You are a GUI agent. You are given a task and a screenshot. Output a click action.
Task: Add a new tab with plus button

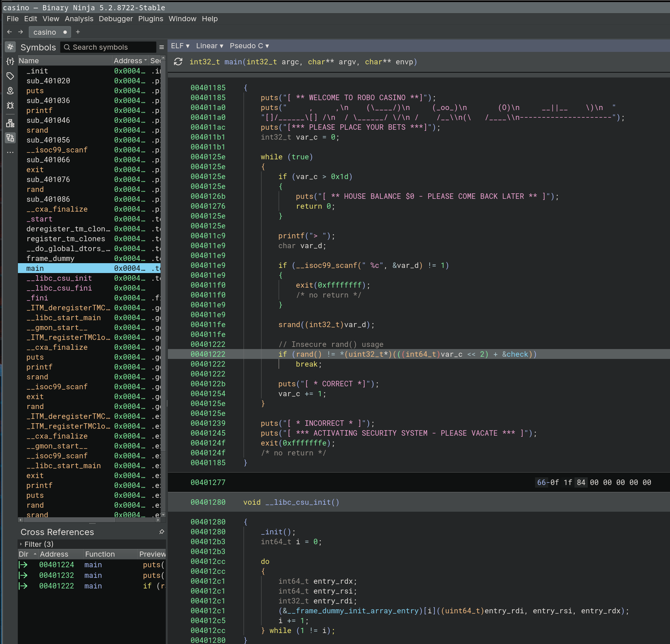78,32
